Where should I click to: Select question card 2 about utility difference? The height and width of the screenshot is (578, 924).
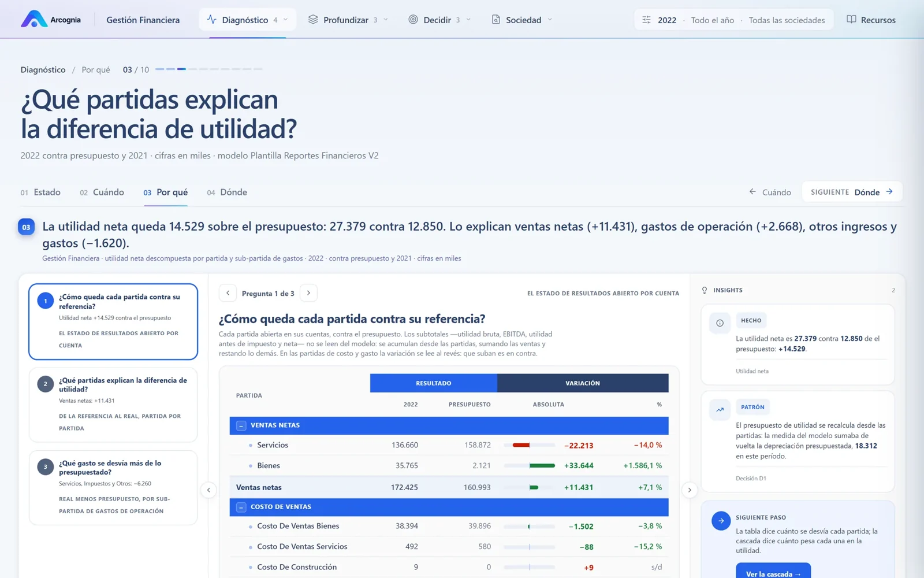pyautogui.click(x=113, y=405)
